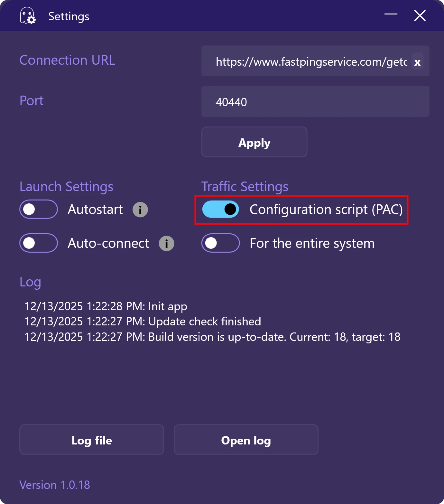Click the Version 1.0.18 text

pyautogui.click(x=55, y=485)
